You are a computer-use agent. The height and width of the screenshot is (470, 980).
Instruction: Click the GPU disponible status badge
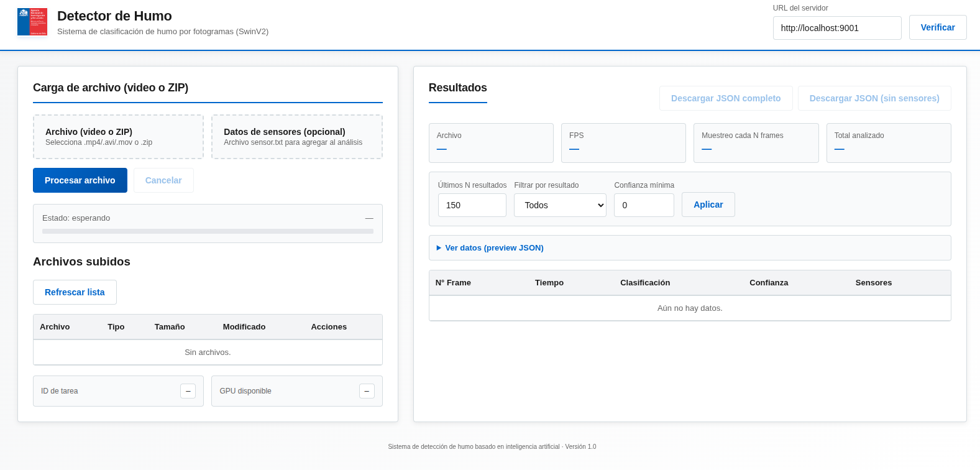coord(367,391)
